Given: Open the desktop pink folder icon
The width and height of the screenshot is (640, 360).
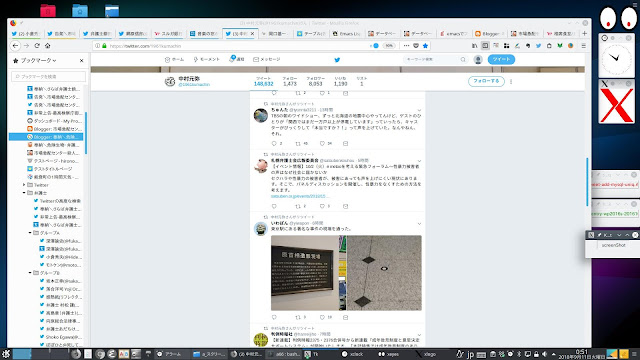Looking at the screenshot, I should (48, 10).
